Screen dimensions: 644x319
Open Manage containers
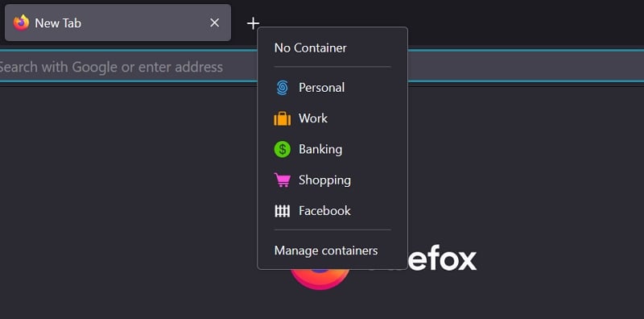tap(332, 251)
